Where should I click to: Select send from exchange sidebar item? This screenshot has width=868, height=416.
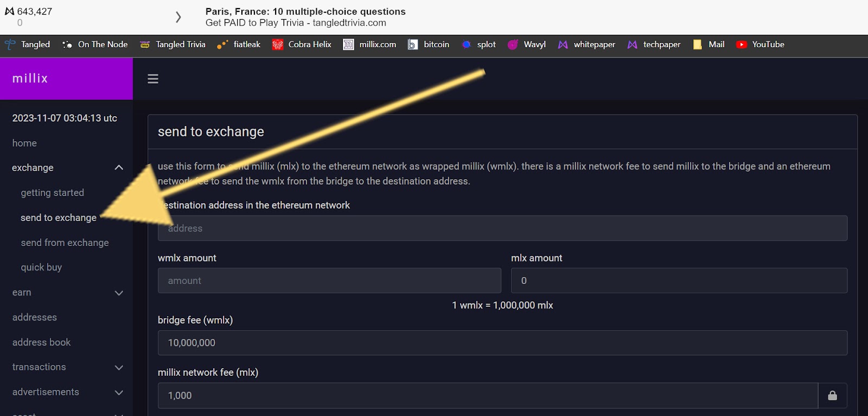point(65,243)
